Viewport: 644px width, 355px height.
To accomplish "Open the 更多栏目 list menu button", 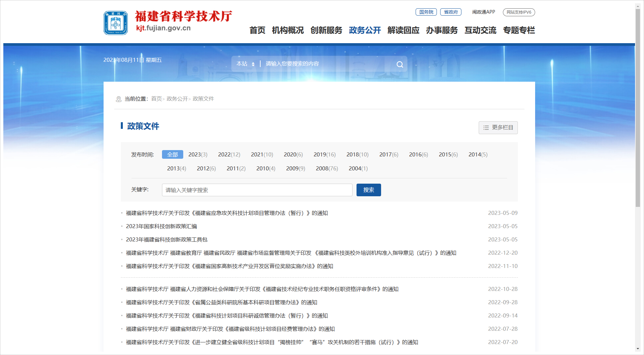I will coord(498,128).
